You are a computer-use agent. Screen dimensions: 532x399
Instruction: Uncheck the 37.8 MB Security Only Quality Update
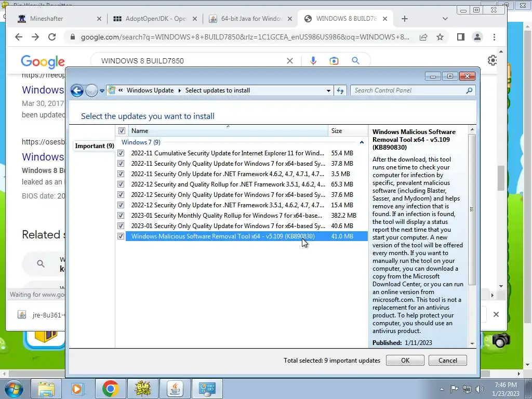[x=121, y=164]
